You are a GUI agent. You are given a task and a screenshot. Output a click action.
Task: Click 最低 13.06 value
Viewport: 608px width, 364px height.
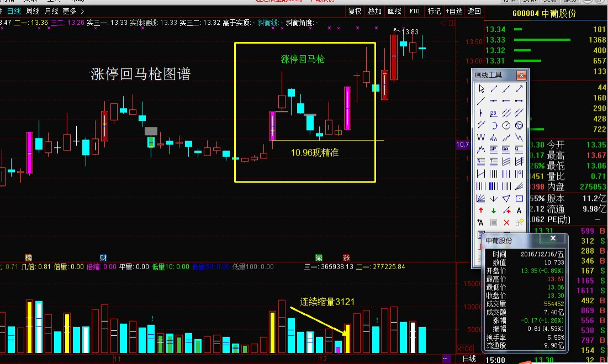(x=596, y=166)
